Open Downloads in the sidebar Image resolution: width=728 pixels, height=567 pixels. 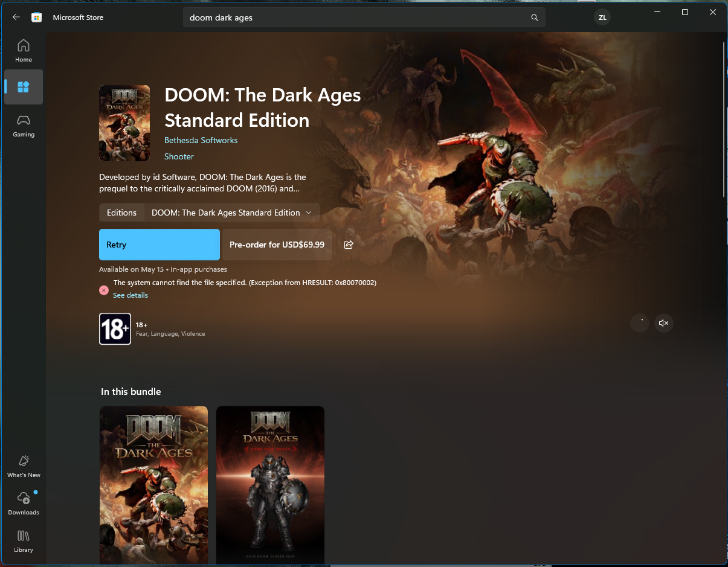(x=24, y=504)
